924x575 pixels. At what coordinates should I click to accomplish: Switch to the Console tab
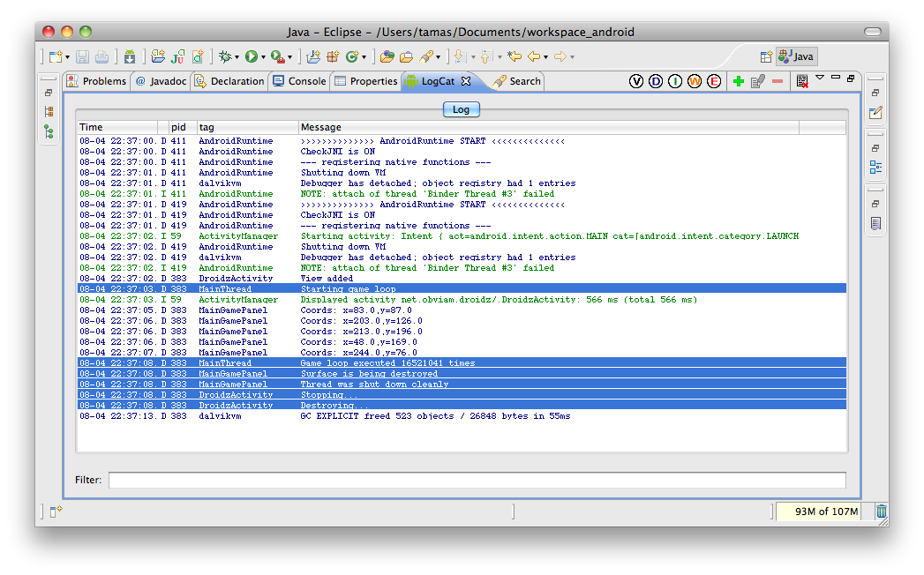point(299,81)
